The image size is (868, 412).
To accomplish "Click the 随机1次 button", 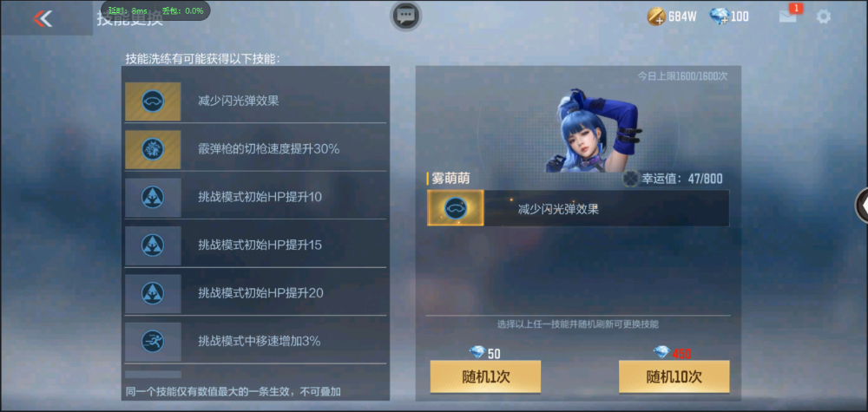I will pos(485,376).
